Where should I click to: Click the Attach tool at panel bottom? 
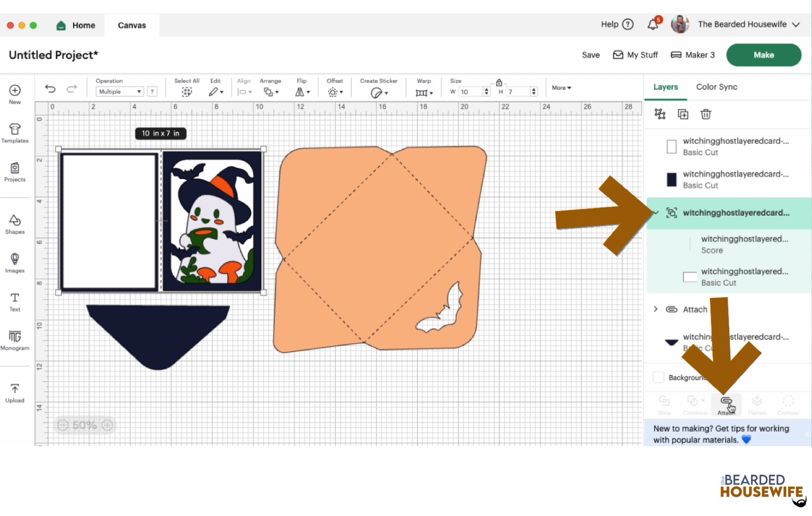pyautogui.click(x=726, y=404)
